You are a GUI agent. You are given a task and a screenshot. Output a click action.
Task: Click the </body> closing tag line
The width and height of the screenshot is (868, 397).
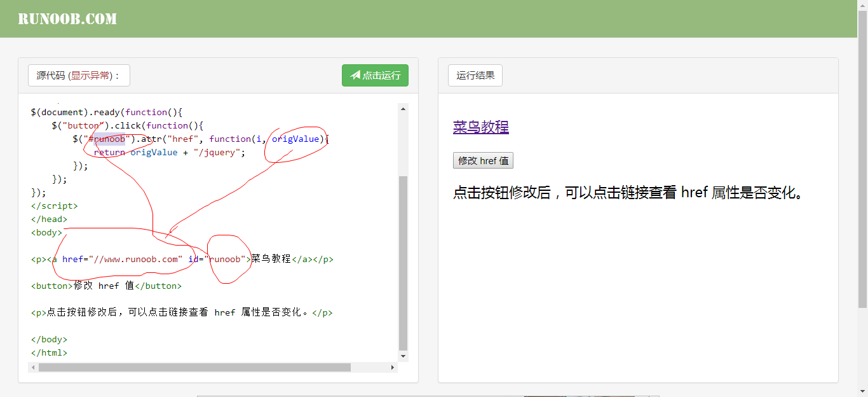point(49,339)
